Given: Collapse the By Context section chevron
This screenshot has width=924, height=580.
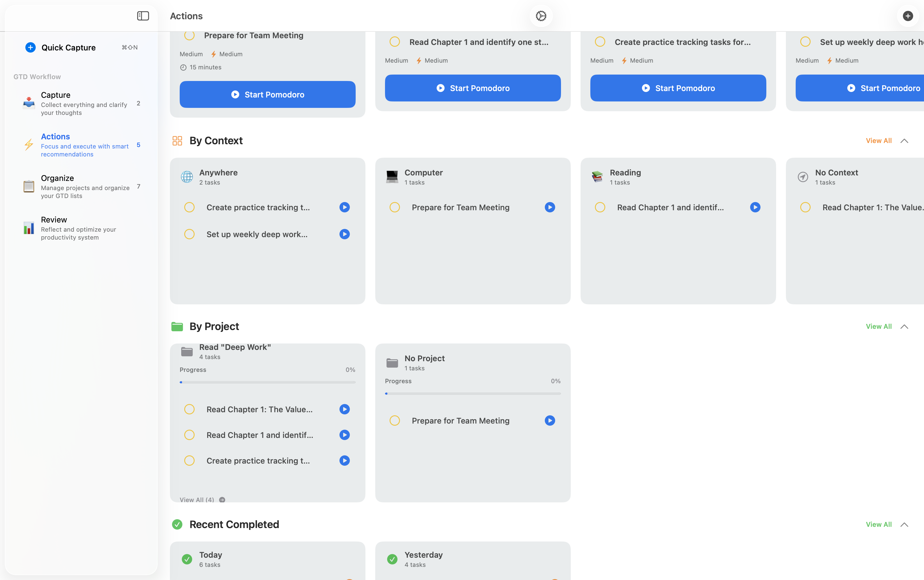Looking at the screenshot, I should [904, 141].
